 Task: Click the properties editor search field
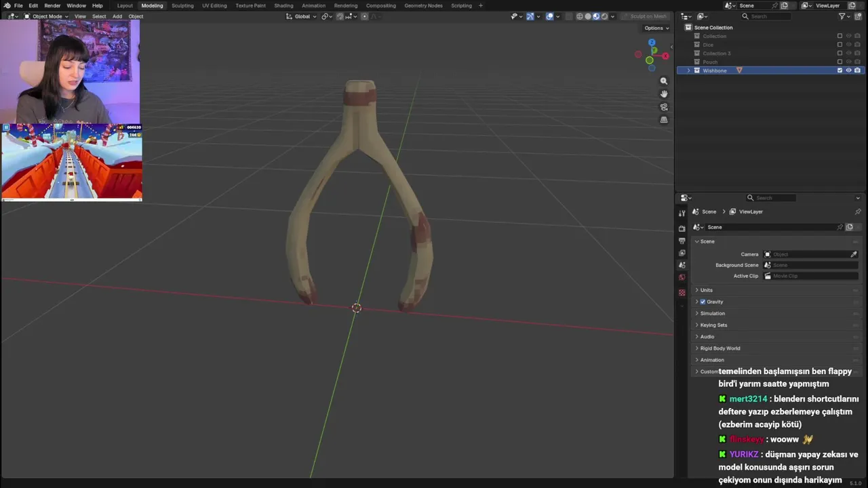click(x=771, y=198)
